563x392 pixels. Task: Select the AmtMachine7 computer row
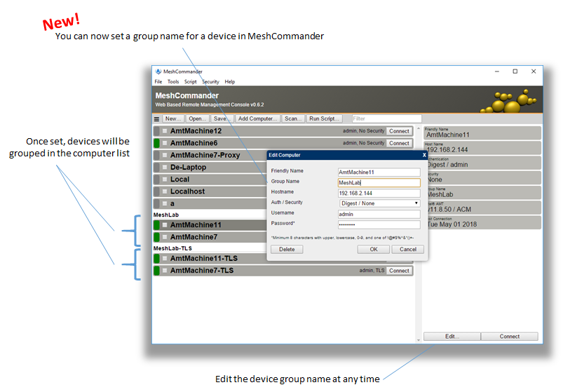pyautogui.click(x=210, y=237)
